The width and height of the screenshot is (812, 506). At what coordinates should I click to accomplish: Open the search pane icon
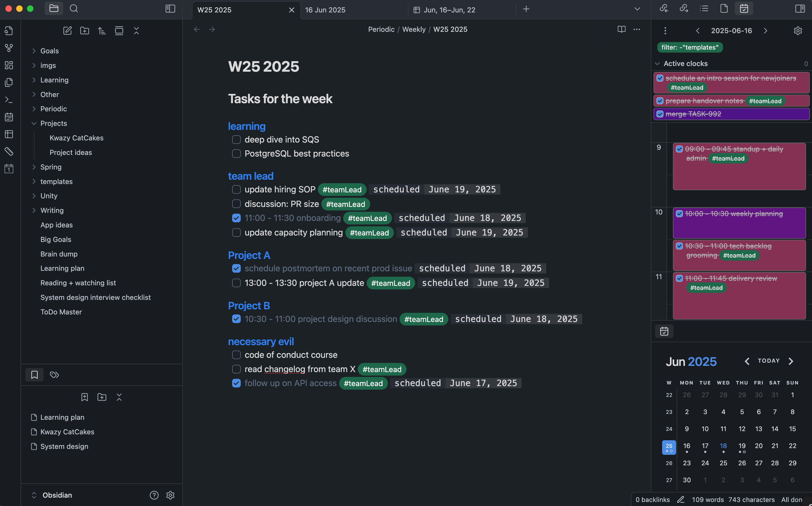74,9
